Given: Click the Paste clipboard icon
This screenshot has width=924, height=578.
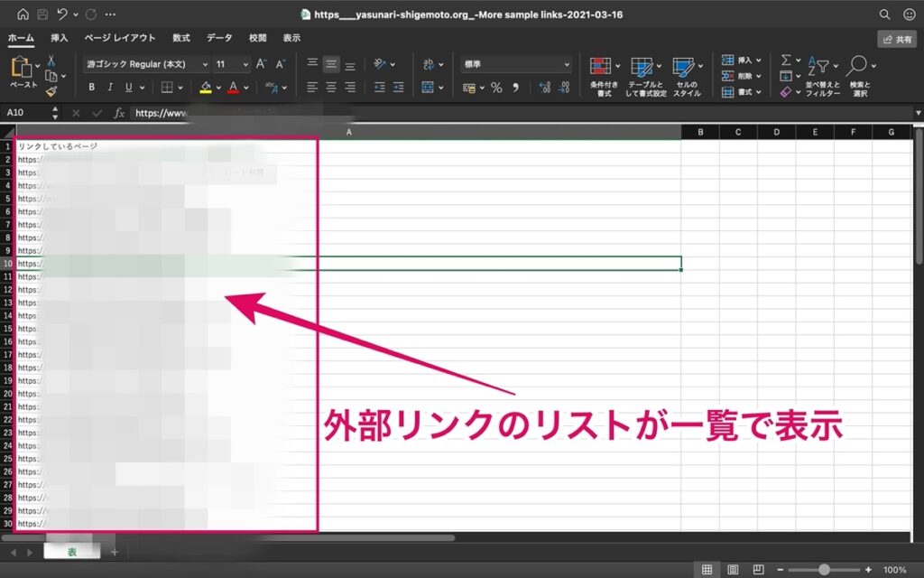Looking at the screenshot, I should coord(22,67).
